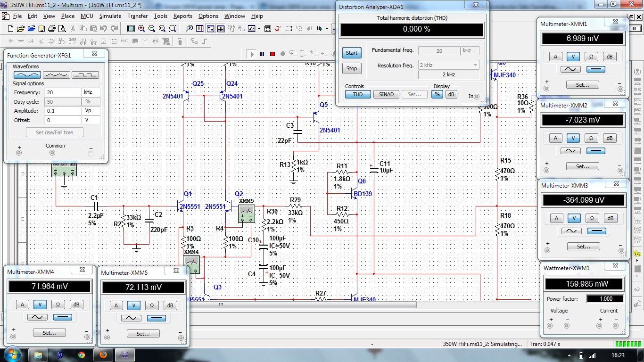This screenshot has height=362, width=644.
Task: Select SINAD mode in Distortion Analyzer
Action: click(x=386, y=94)
